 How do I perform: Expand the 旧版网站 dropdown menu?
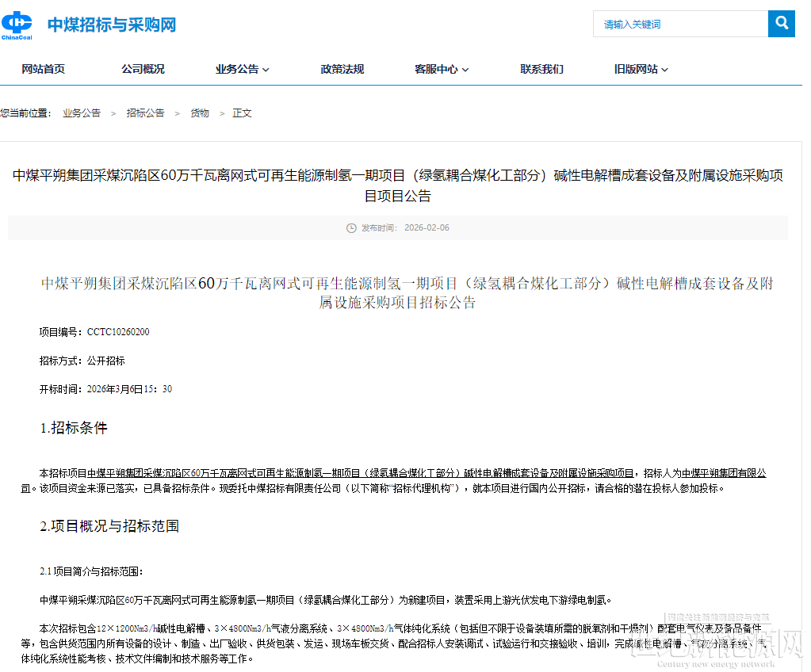pos(641,69)
